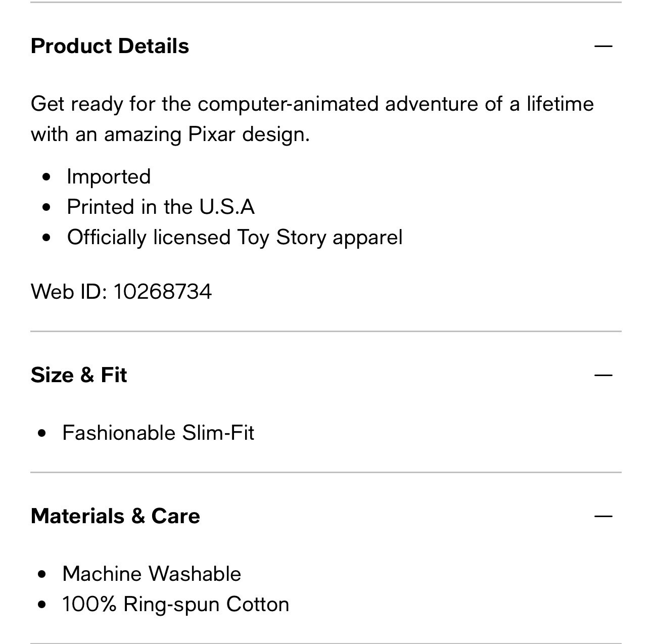Click the Size & Fit section heading
Viewport: 652px width, 644px height.
point(79,375)
